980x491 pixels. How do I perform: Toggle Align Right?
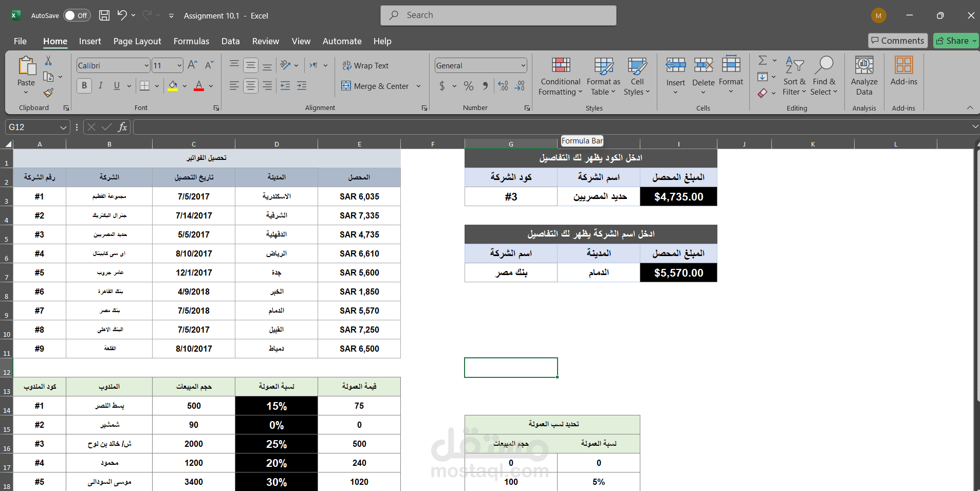267,86
